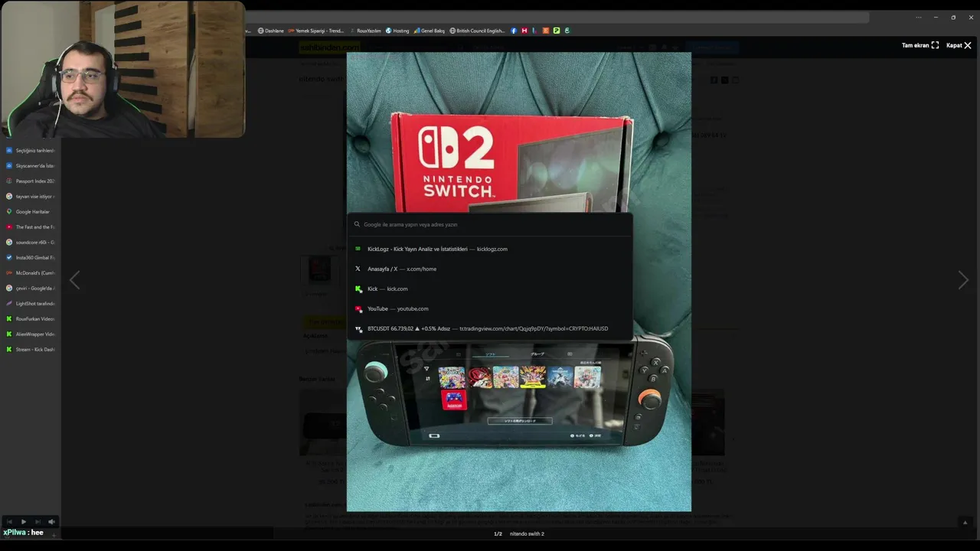
Task: Mute audio via speaker icon in media controls
Action: point(51,522)
